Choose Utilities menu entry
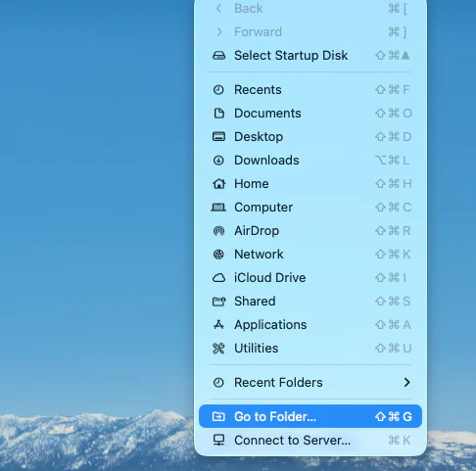476x471 pixels. click(310, 349)
